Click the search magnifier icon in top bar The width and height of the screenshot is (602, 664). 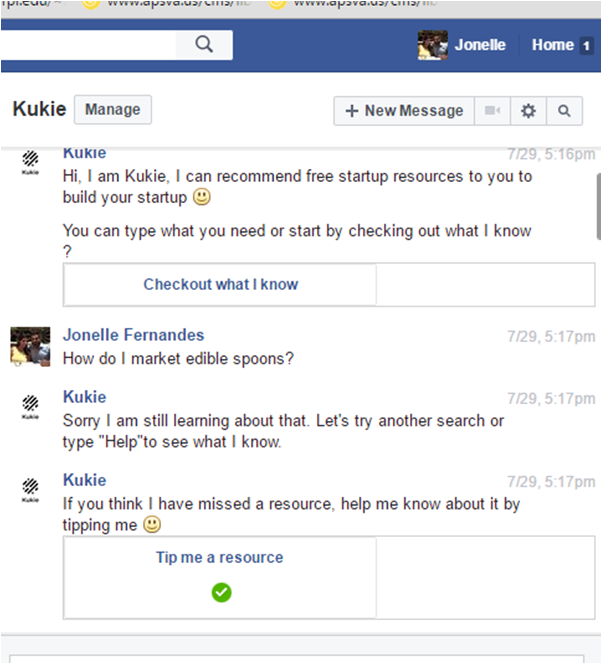point(204,44)
